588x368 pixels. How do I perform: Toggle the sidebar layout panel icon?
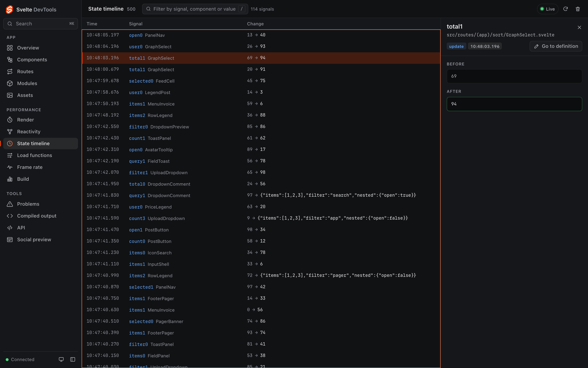pyautogui.click(x=73, y=359)
